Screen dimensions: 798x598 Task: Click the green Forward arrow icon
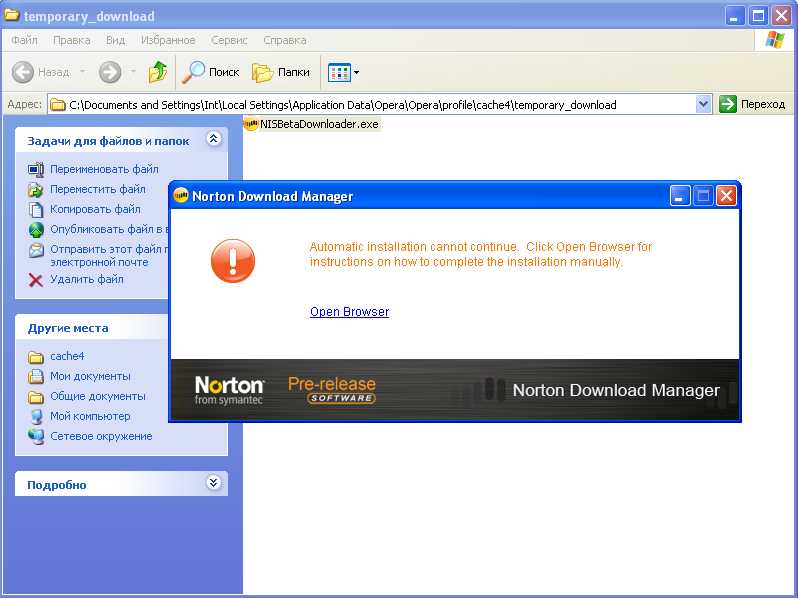[110, 72]
